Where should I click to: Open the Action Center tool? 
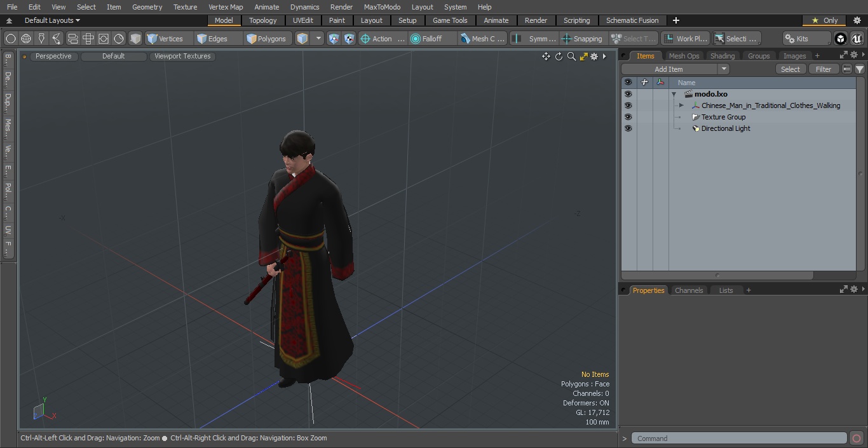click(382, 39)
